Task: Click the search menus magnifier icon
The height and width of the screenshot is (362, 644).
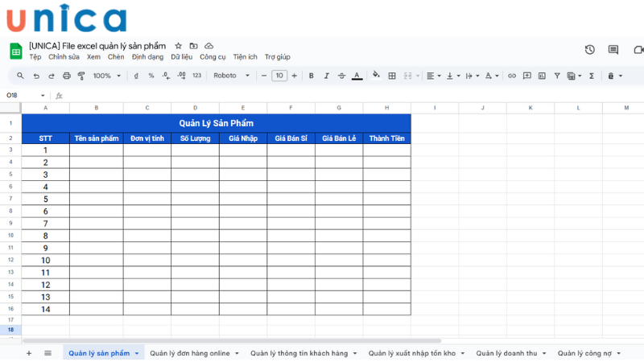Action: click(x=20, y=76)
